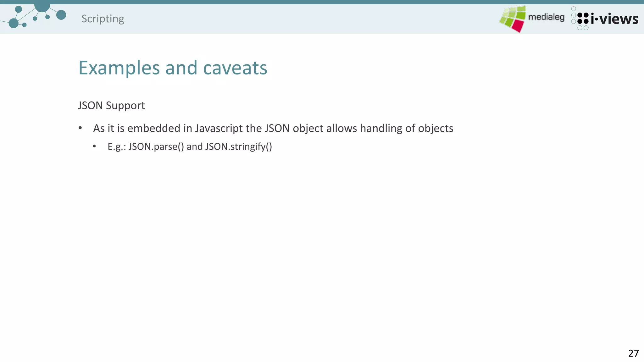Click the i-views logo
The width and height of the screenshot is (644, 362).
[604, 19]
